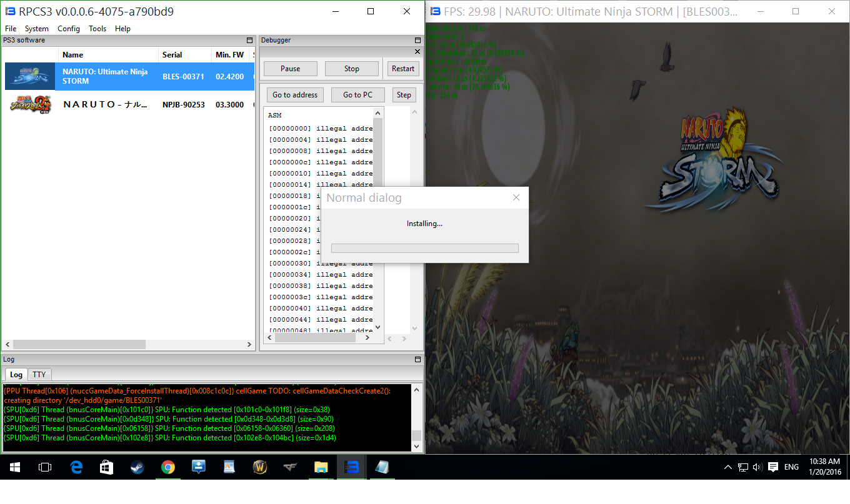Open Task View on taskbar

tap(45, 467)
